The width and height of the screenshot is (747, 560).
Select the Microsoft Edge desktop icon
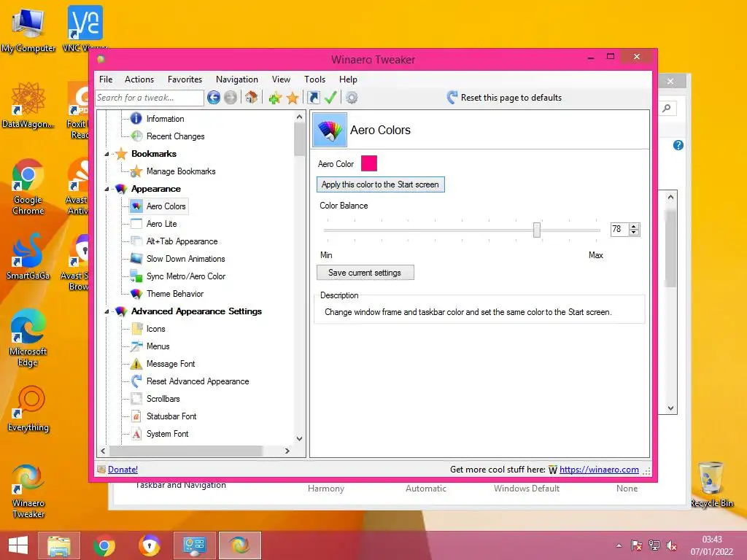[28, 338]
